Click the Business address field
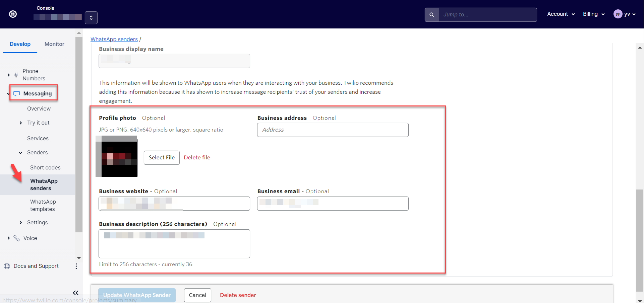This screenshot has width=644, height=303. [333, 130]
